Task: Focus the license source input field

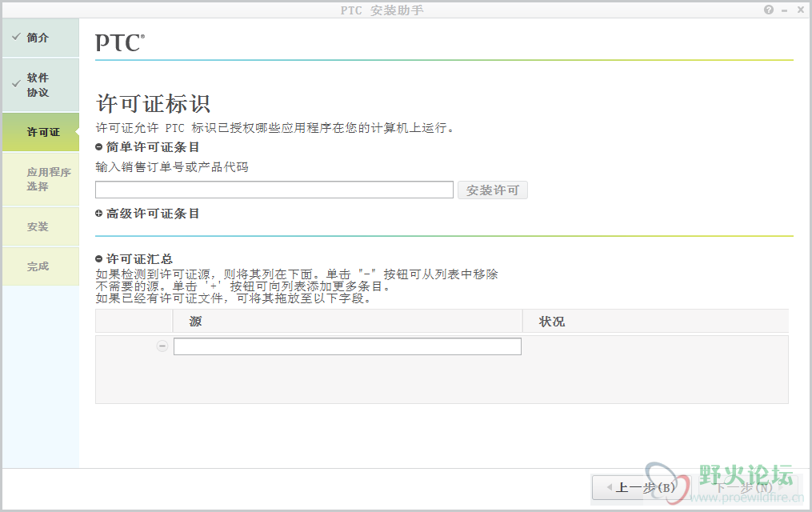Action: point(347,346)
